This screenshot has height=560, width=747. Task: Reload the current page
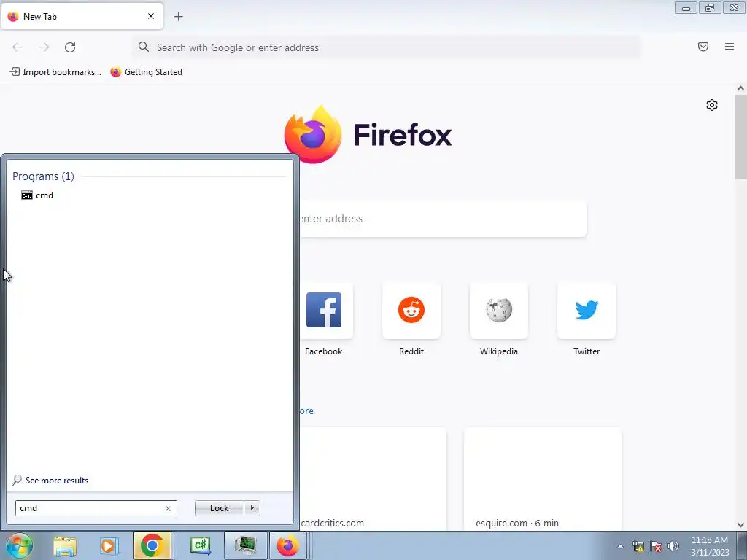point(70,47)
